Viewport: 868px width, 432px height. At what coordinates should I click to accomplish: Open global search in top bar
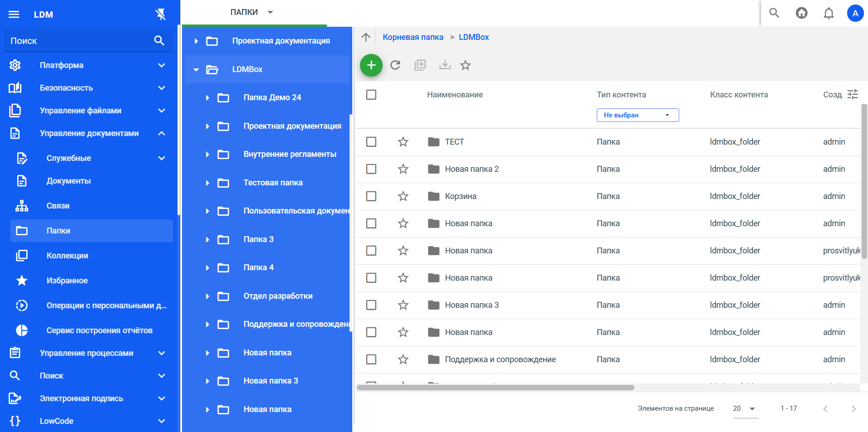774,13
